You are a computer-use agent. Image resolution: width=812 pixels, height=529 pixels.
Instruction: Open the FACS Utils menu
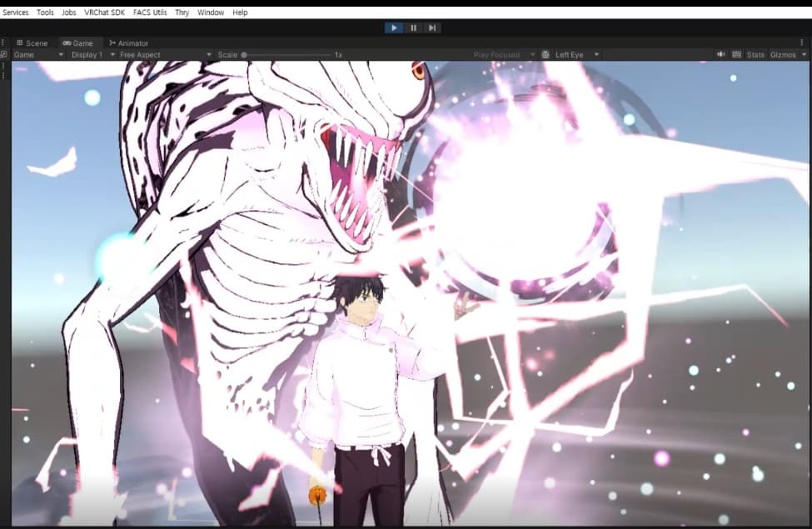pos(150,12)
